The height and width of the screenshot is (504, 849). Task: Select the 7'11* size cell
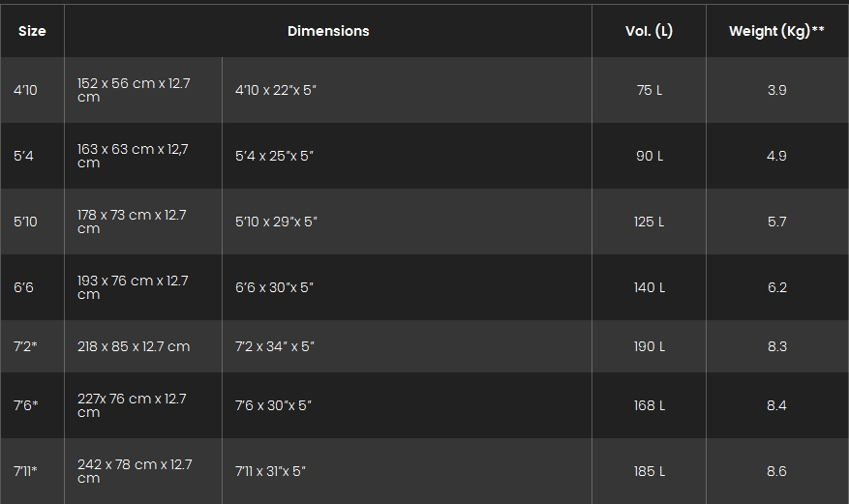click(32, 471)
